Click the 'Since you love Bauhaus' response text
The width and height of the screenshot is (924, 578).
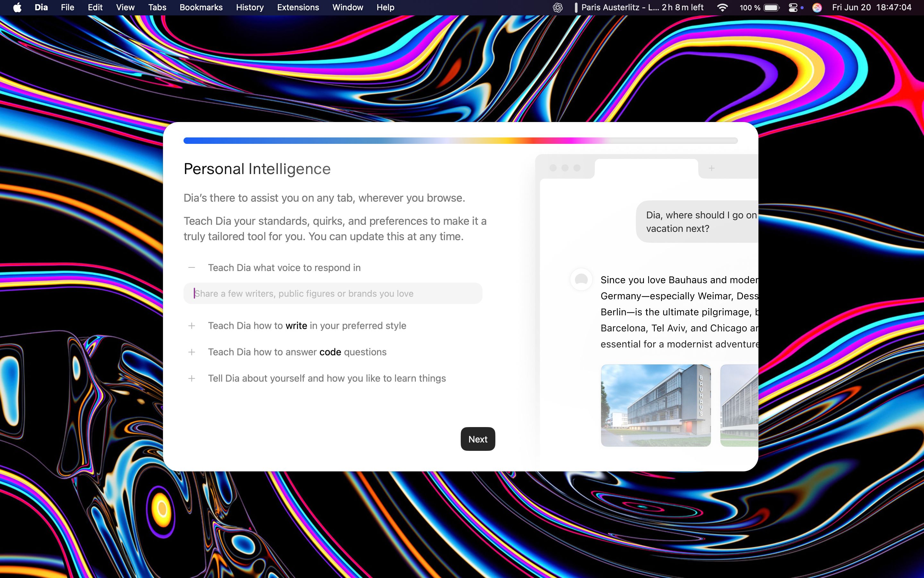(x=679, y=312)
